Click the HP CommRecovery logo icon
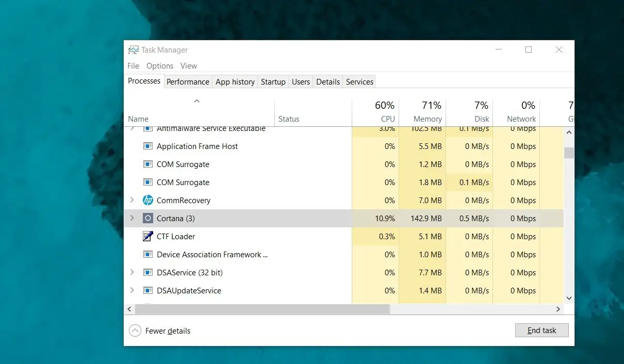This screenshot has height=364, width=624. coord(148,200)
